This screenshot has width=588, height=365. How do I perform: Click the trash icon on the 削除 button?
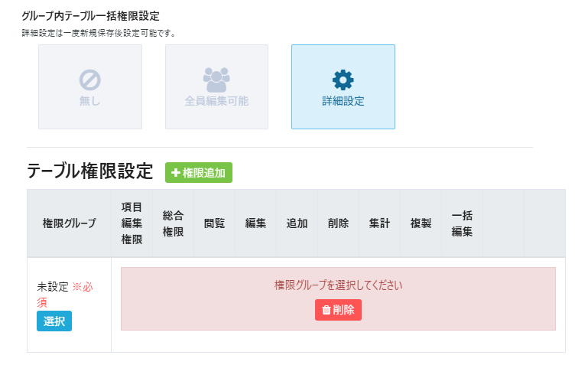[x=326, y=310]
